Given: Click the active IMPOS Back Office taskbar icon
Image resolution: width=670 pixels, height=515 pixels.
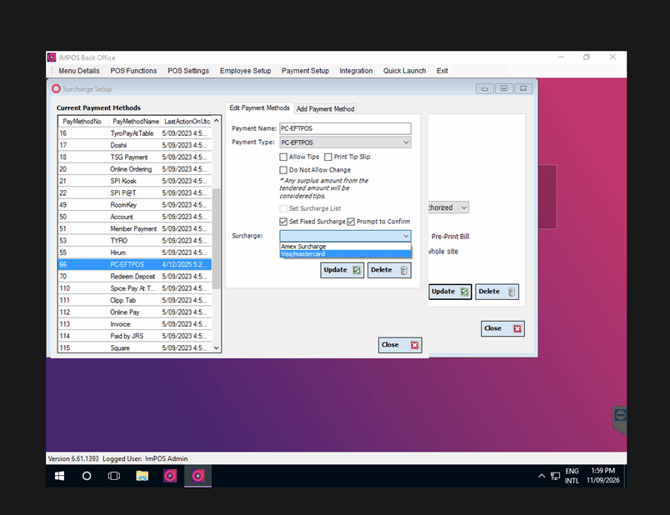Looking at the screenshot, I should (x=198, y=476).
